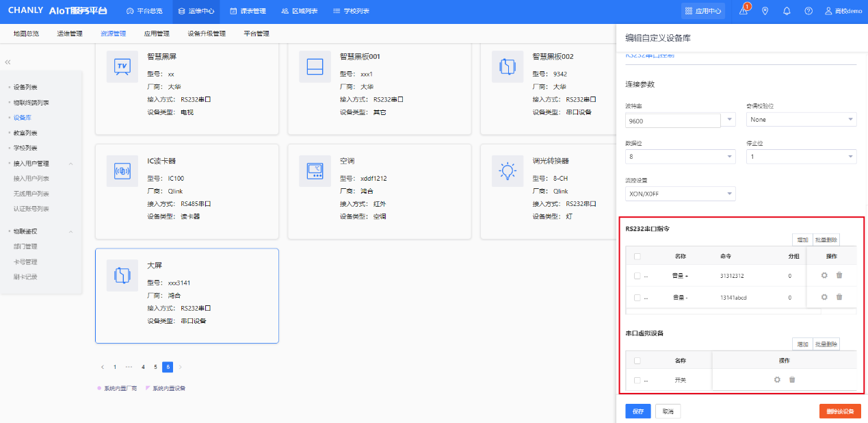Open the 数据位 dropdown showing 8
This screenshot has width=868, height=423.
[x=680, y=157]
